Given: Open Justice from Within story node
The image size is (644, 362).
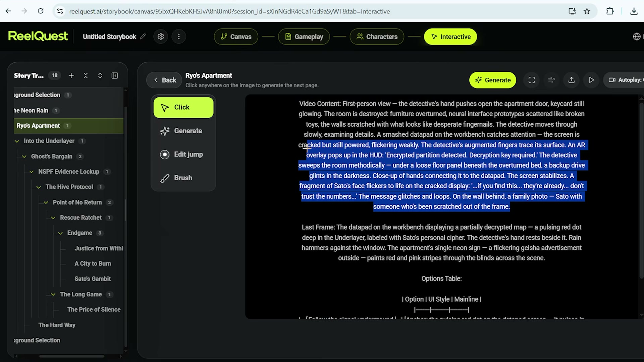Looking at the screenshot, I should coord(99,248).
